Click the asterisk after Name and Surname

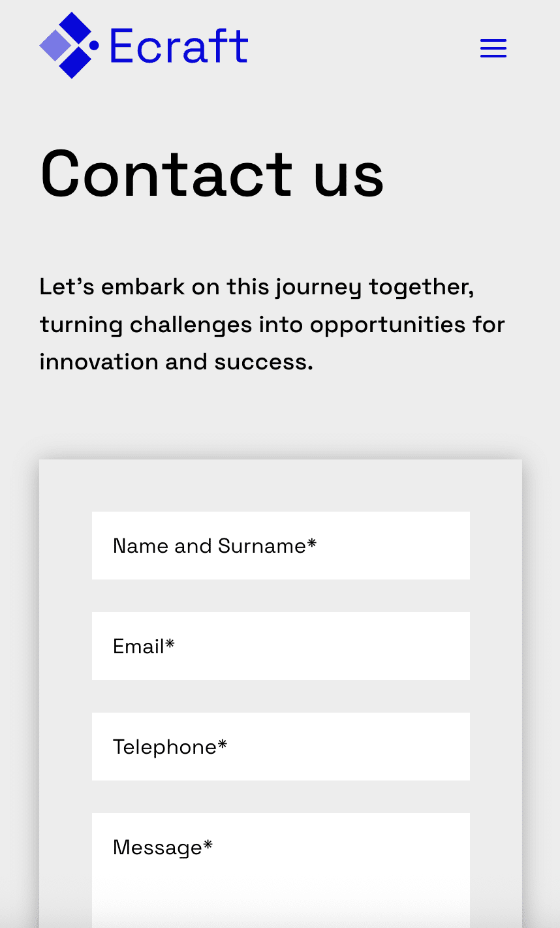point(312,542)
